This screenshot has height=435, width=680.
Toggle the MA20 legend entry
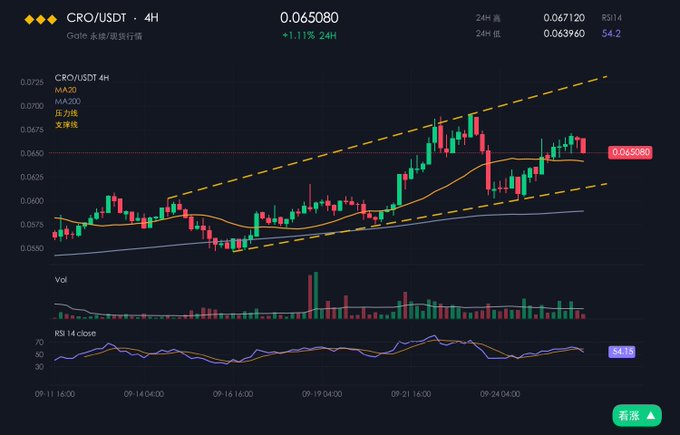point(65,90)
